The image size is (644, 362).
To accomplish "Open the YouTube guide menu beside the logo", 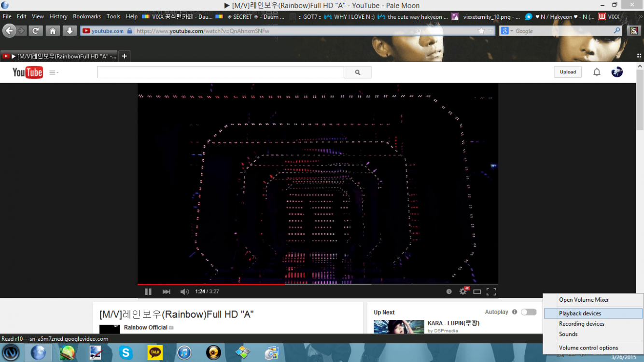I will pos(52,72).
